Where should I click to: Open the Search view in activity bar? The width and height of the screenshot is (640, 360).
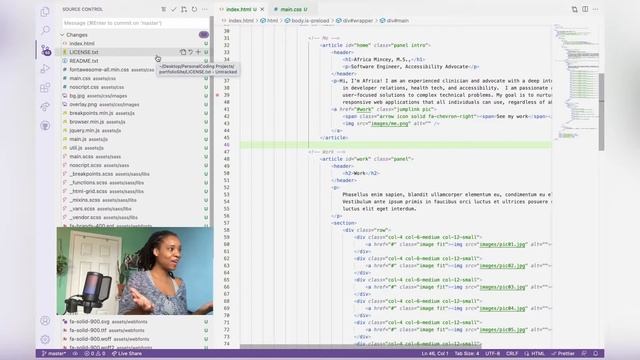point(45,30)
